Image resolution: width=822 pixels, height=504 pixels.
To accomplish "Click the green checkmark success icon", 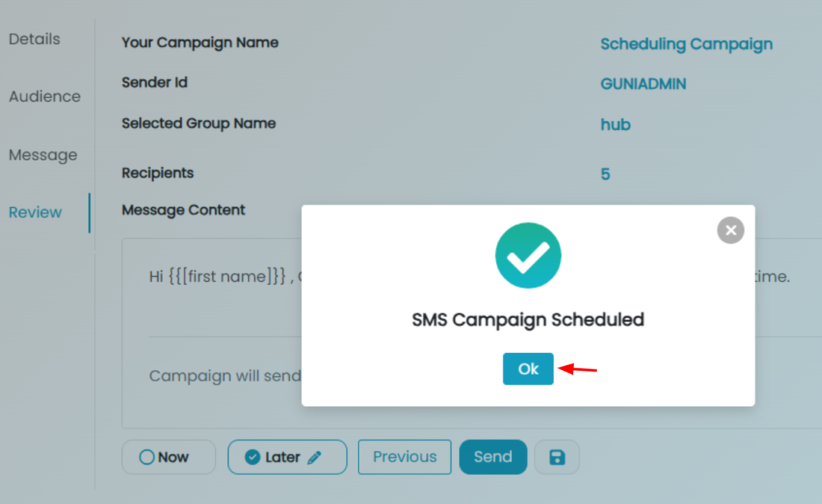I will coord(527,256).
